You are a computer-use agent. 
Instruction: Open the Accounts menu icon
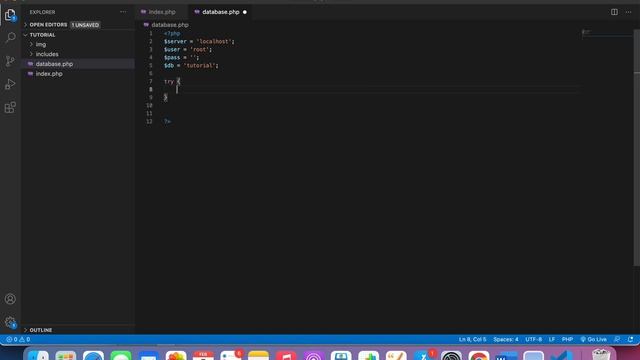[10, 299]
